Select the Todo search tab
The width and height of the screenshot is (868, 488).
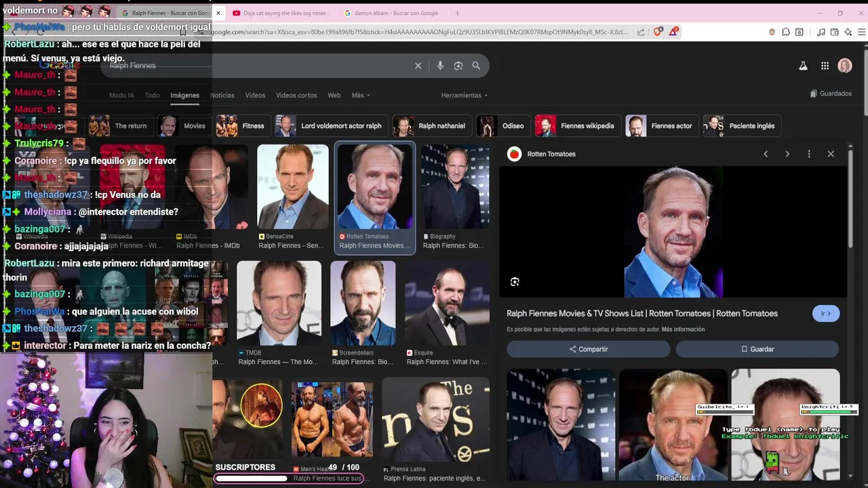(152, 96)
